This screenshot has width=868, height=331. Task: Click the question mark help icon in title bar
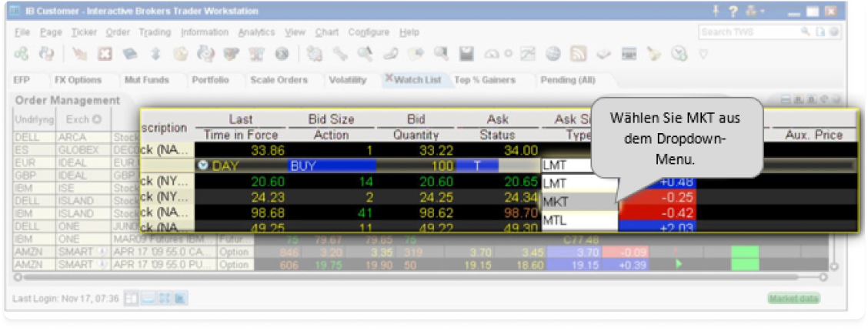click(x=733, y=11)
